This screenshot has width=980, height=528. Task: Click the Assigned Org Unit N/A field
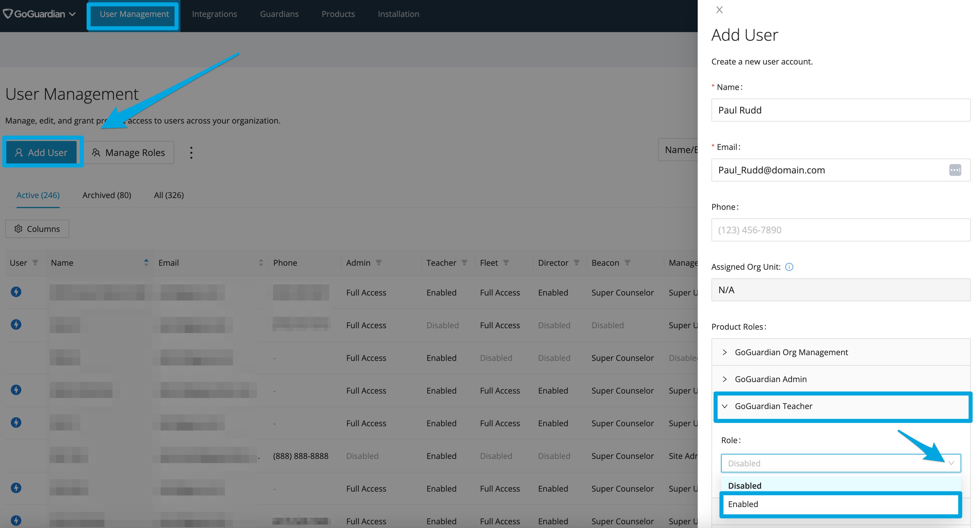click(x=841, y=290)
